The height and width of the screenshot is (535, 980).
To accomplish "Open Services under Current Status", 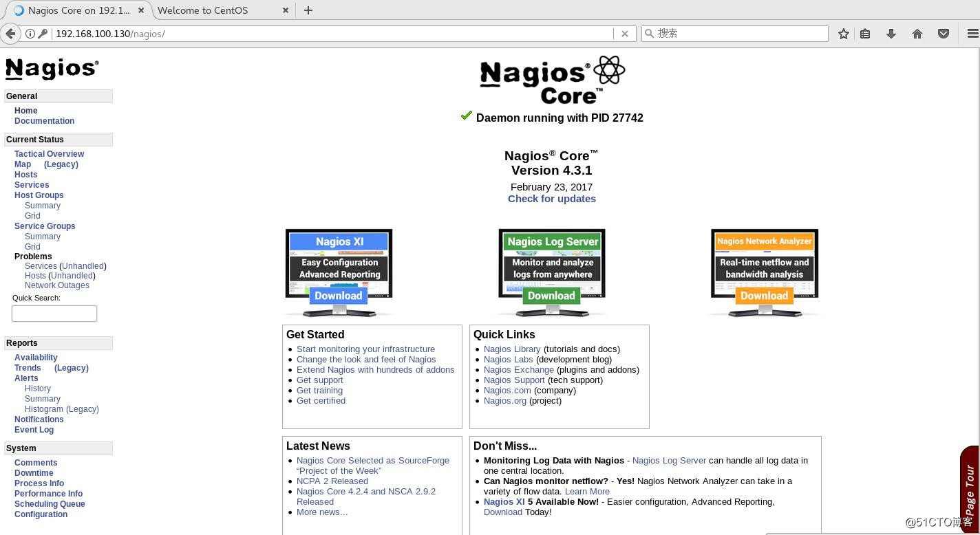I will tap(32, 185).
